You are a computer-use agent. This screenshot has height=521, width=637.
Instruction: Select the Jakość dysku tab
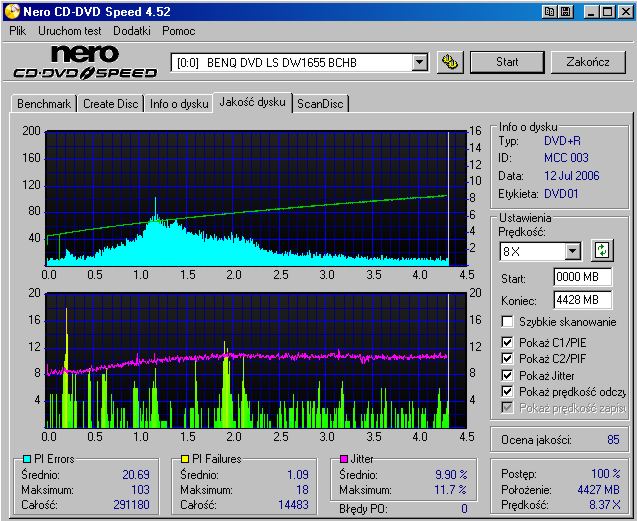click(252, 102)
